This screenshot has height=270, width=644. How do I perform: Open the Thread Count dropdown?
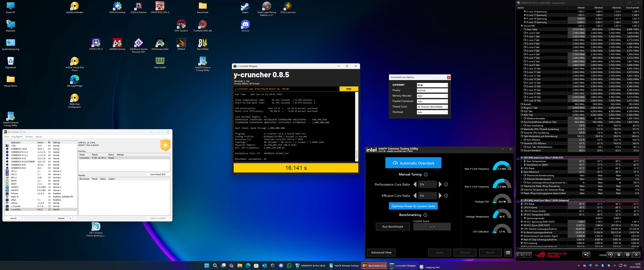(432, 107)
